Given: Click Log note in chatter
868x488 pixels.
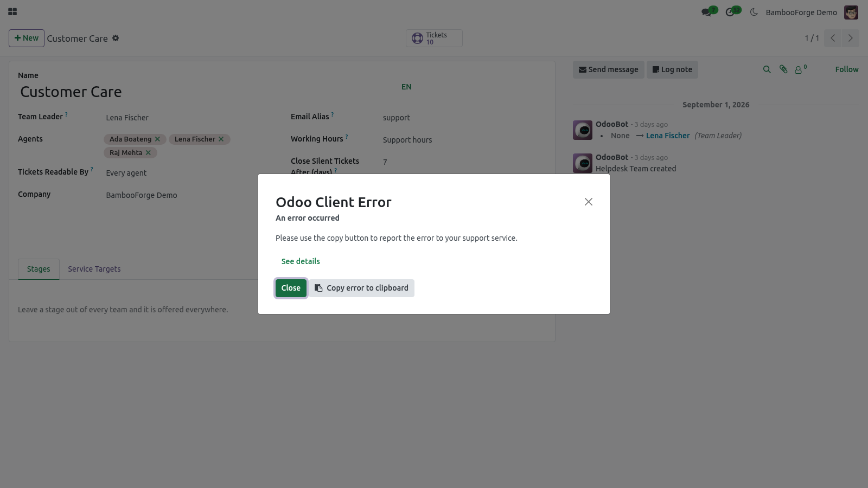Looking at the screenshot, I should [x=672, y=69].
